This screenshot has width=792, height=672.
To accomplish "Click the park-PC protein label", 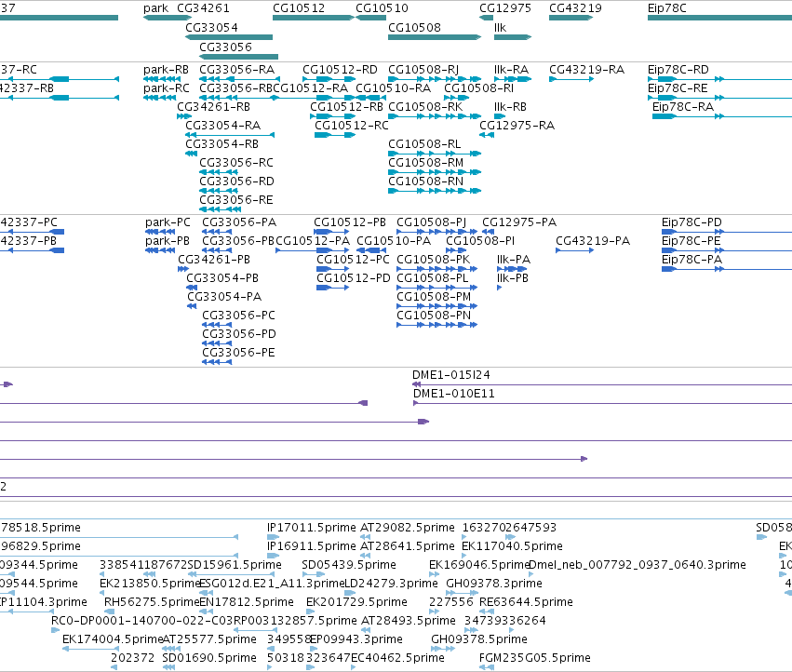I will [168, 222].
